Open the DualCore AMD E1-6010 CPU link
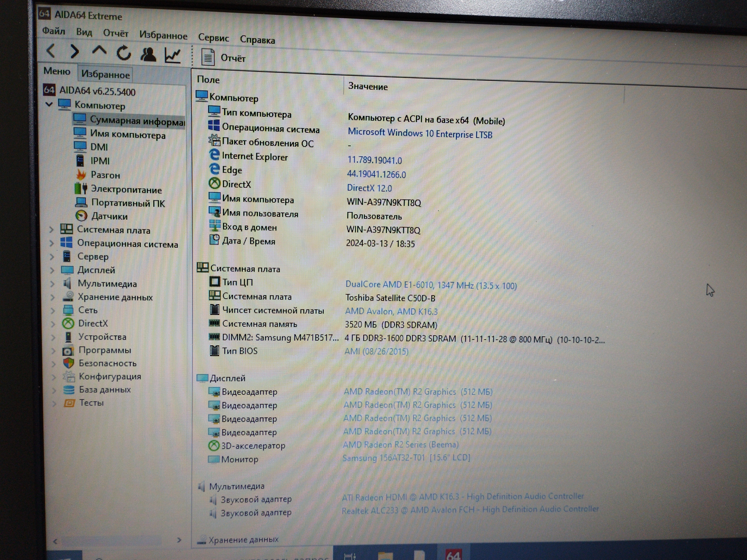 (x=431, y=285)
